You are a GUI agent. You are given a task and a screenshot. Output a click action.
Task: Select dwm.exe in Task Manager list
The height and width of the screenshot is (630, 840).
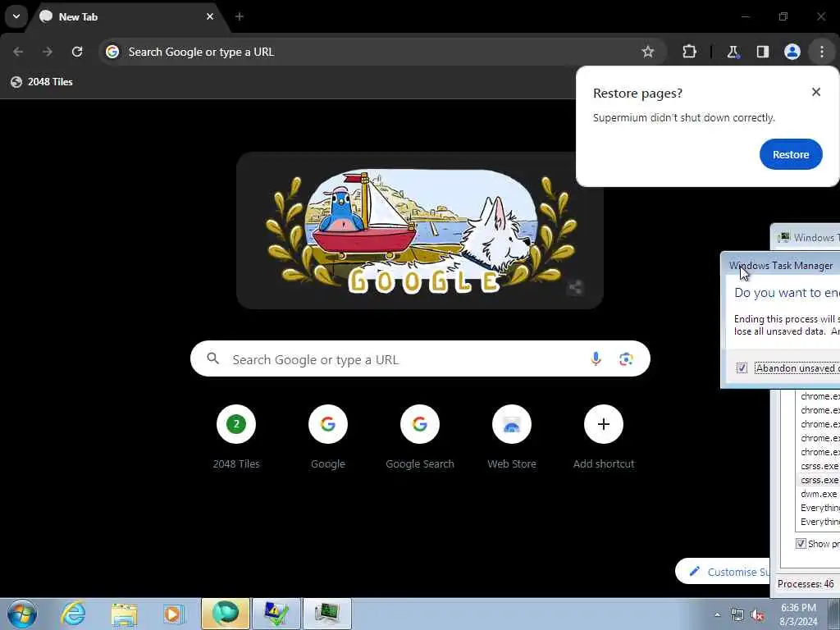(x=819, y=494)
